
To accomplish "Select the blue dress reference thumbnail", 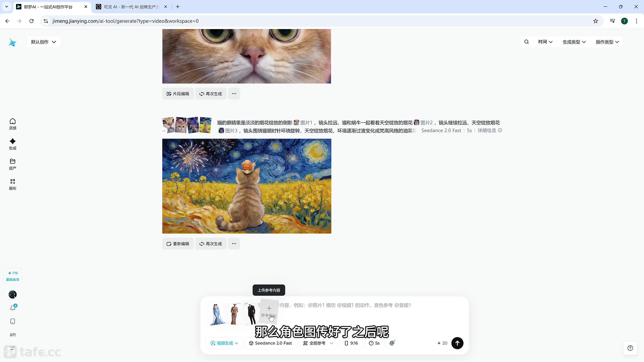I will click(217, 314).
